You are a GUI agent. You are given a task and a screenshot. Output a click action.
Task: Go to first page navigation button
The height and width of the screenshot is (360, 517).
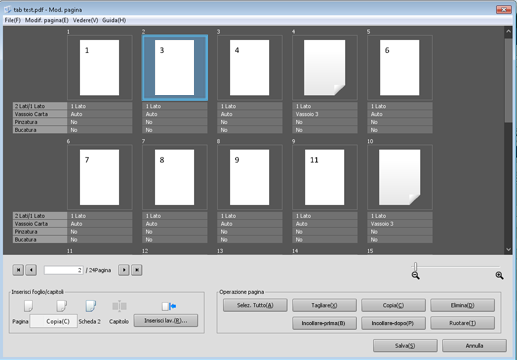[18, 270]
